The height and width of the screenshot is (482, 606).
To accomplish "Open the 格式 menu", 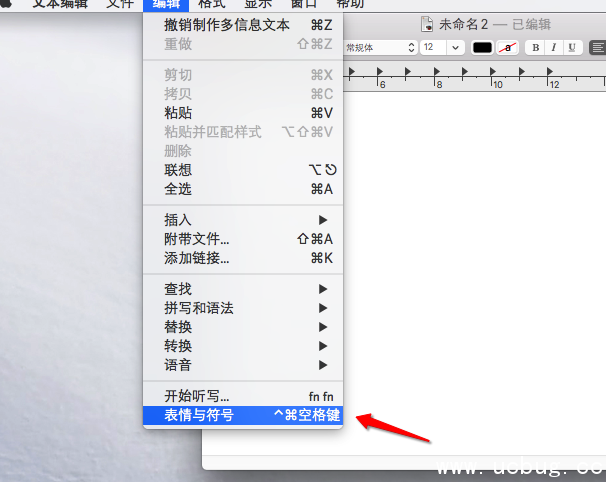I will click(x=211, y=4).
